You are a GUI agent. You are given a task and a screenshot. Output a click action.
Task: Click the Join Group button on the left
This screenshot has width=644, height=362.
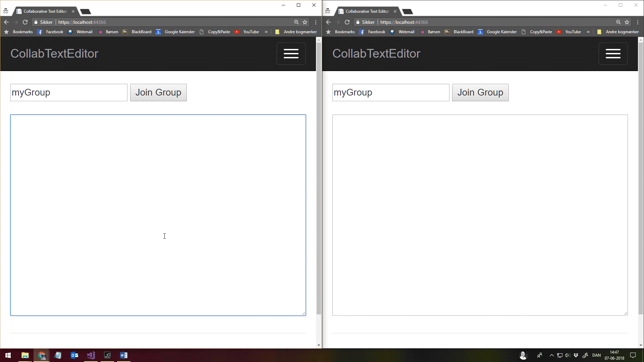(158, 93)
